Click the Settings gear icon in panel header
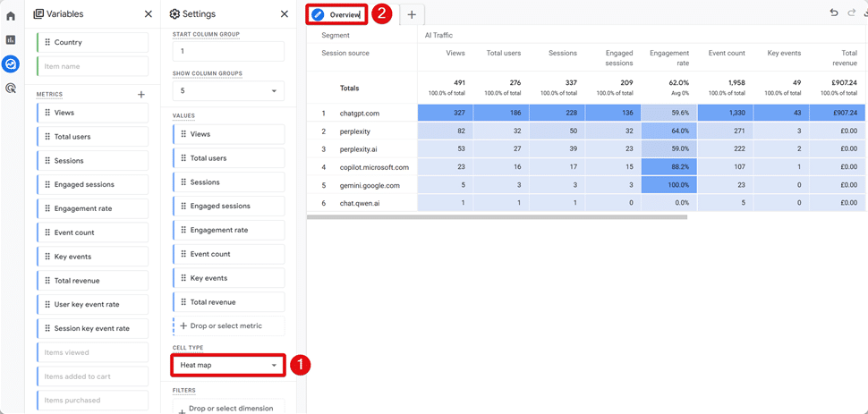868x414 pixels. (174, 13)
